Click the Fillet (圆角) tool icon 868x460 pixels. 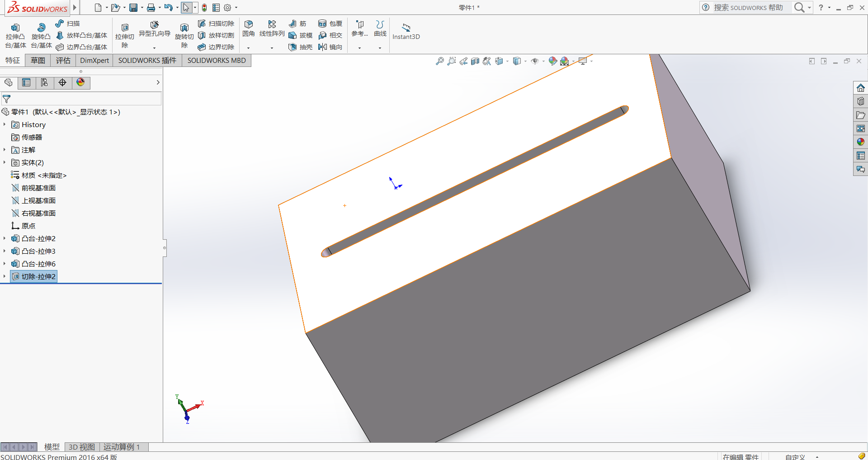pyautogui.click(x=248, y=24)
